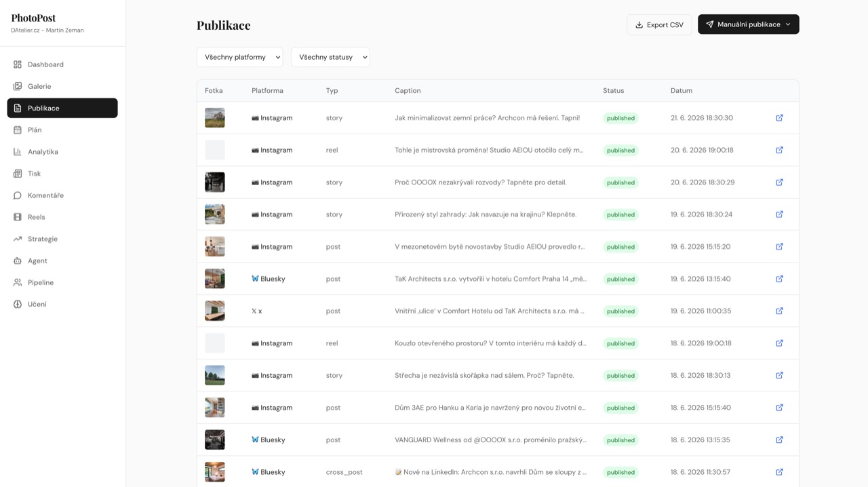Click date '19. 6. 2026 11:00:35'
868x487 pixels.
[x=701, y=311]
